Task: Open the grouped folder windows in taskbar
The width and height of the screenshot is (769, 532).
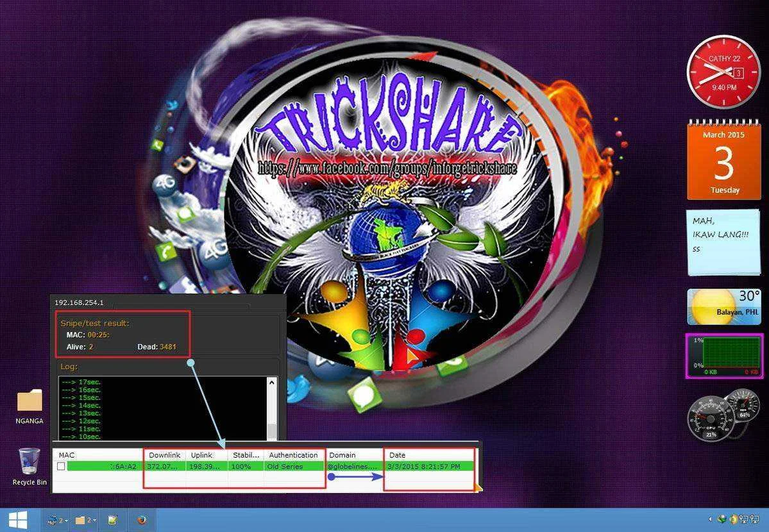Action: (85, 520)
